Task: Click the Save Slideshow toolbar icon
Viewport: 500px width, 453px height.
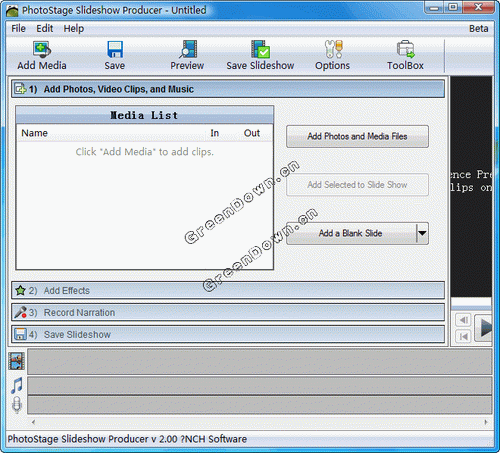Action: (260, 49)
